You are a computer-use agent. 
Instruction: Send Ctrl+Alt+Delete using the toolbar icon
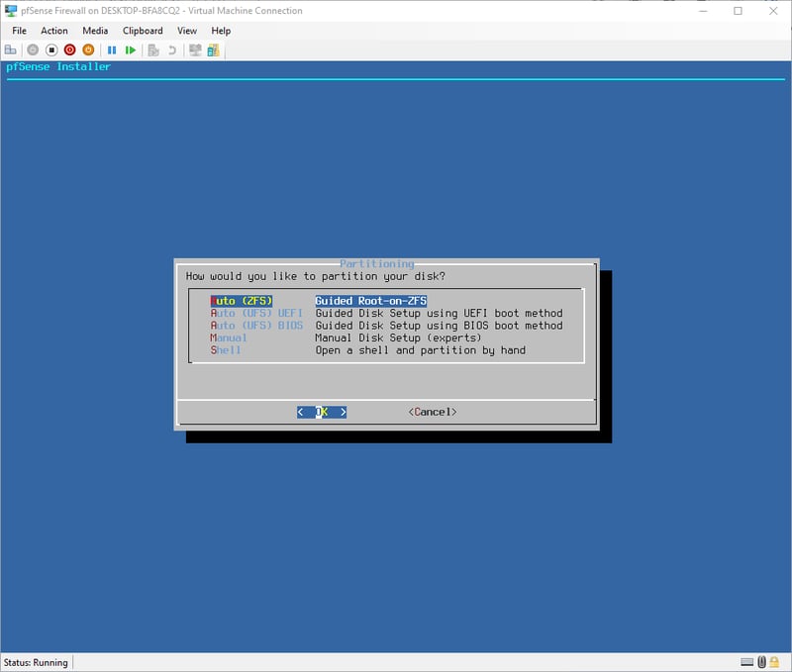[11, 49]
